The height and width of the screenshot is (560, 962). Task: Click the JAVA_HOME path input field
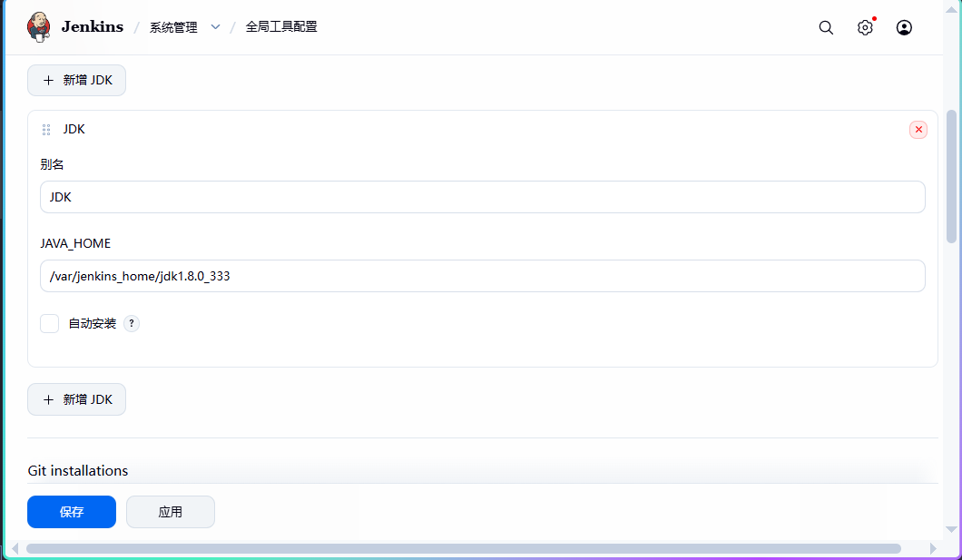pyautogui.click(x=482, y=276)
